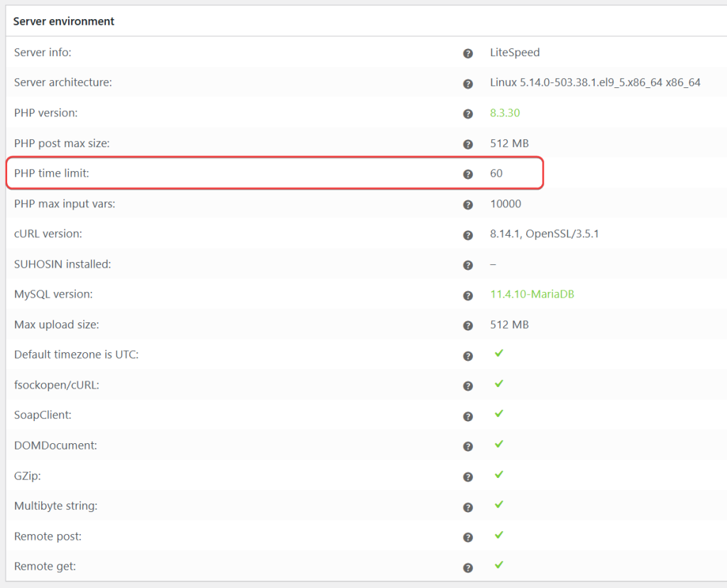727x588 pixels.
Task: Click the help icon beside Server info
Action: click(468, 53)
